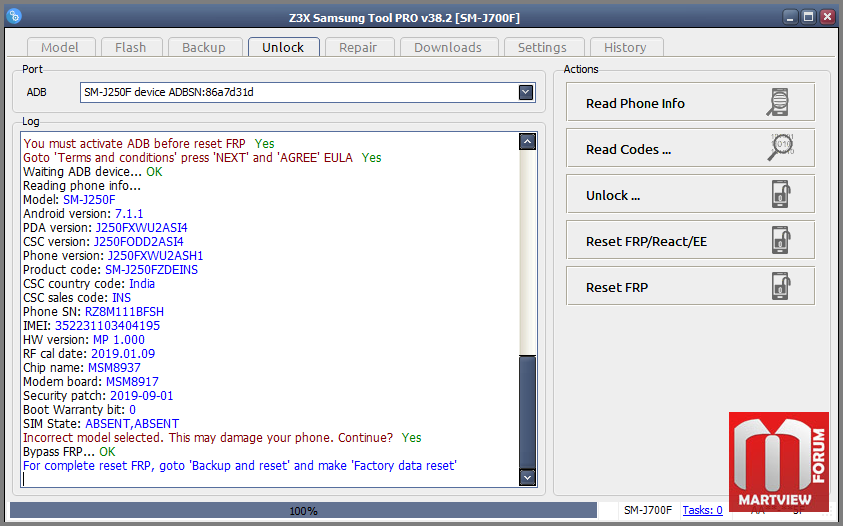Click the Phone version J250FXWU2ASH1
Viewport: 843px width, 526px height.
(x=155, y=255)
